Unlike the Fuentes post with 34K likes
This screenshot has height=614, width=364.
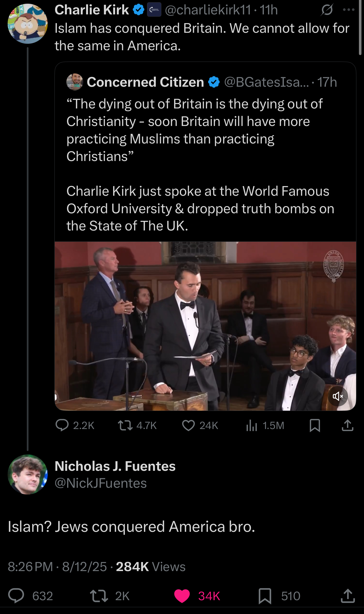182,596
